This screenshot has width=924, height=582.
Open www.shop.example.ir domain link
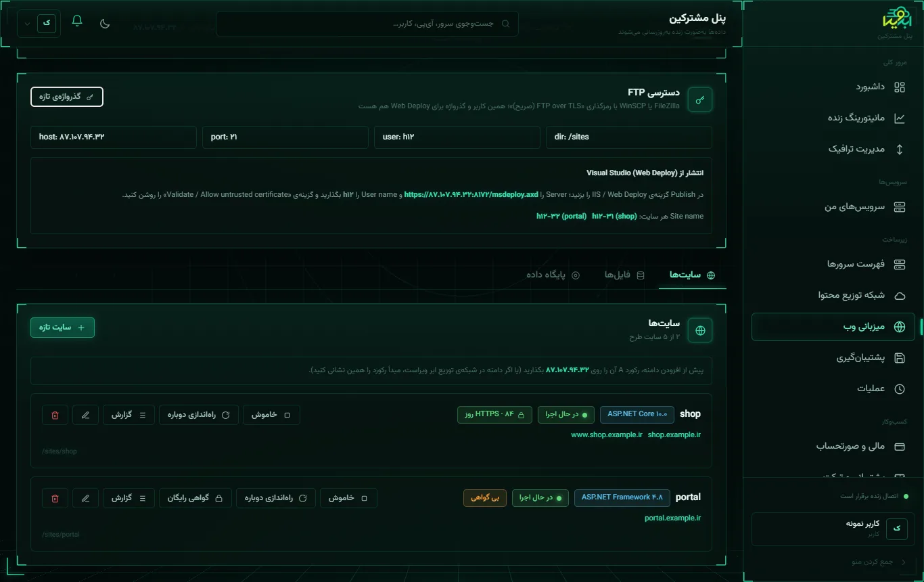(x=607, y=435)
